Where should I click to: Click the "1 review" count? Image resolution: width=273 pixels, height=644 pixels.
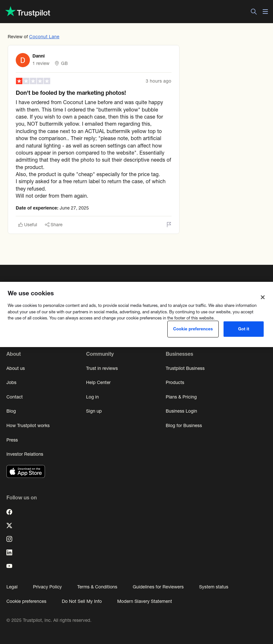tap(41, 63)
